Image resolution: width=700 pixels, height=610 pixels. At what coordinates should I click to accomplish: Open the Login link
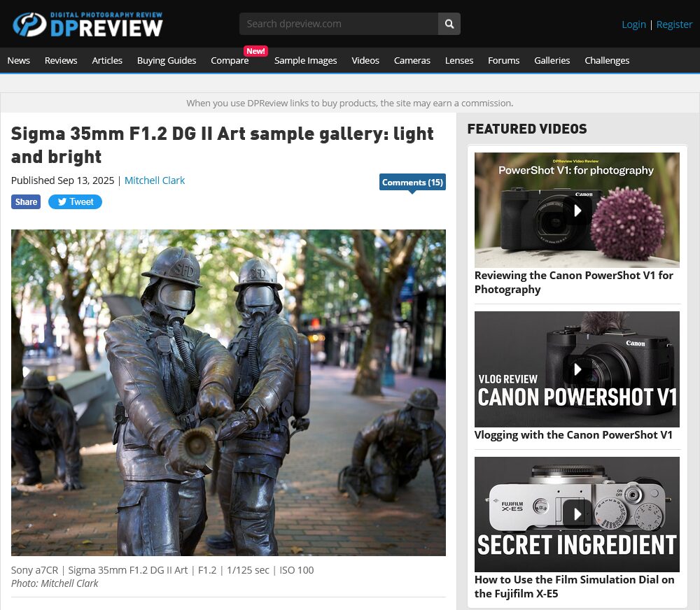point(633,24)
